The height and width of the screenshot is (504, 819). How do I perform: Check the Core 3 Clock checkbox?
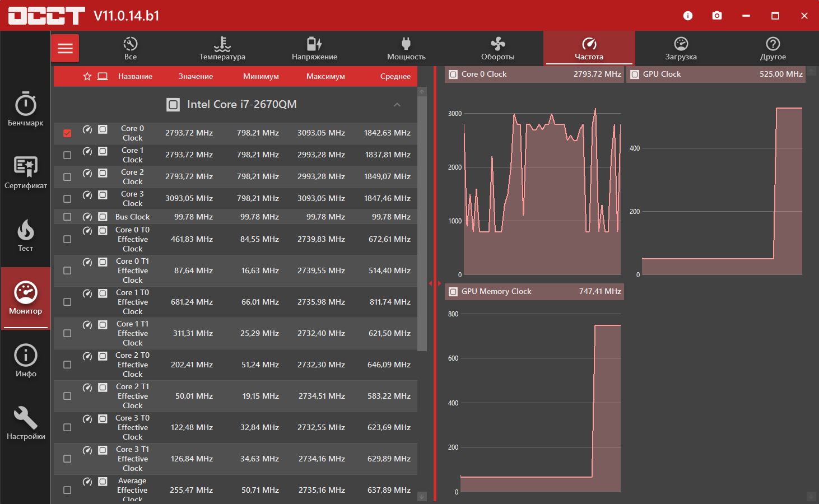click(x=67, y=199)
